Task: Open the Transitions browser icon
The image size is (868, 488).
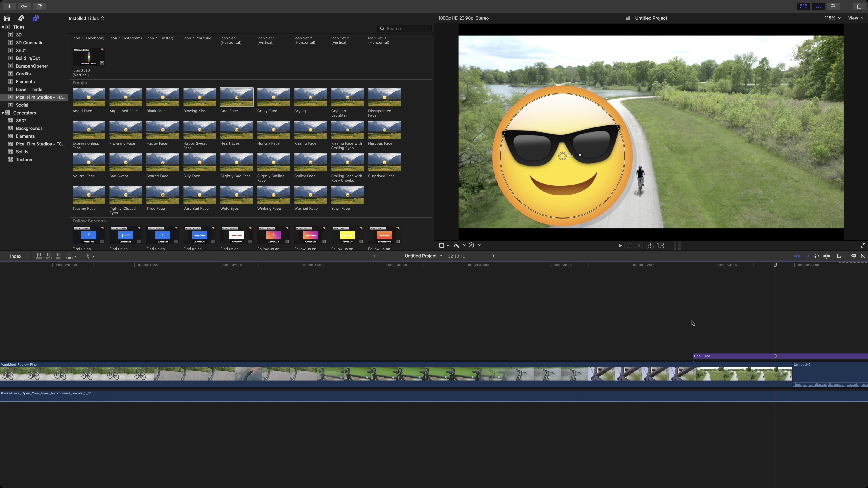Action: click(863, 256)
